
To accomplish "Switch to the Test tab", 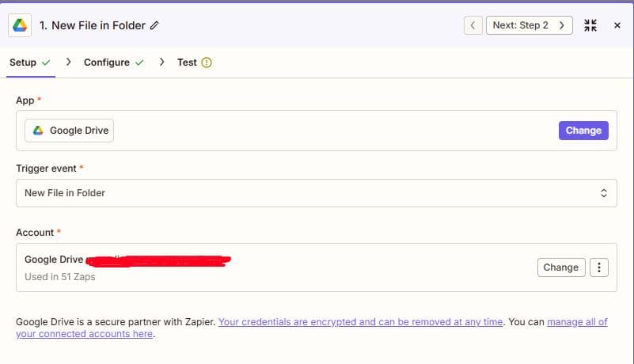I will tap(187, 63).
